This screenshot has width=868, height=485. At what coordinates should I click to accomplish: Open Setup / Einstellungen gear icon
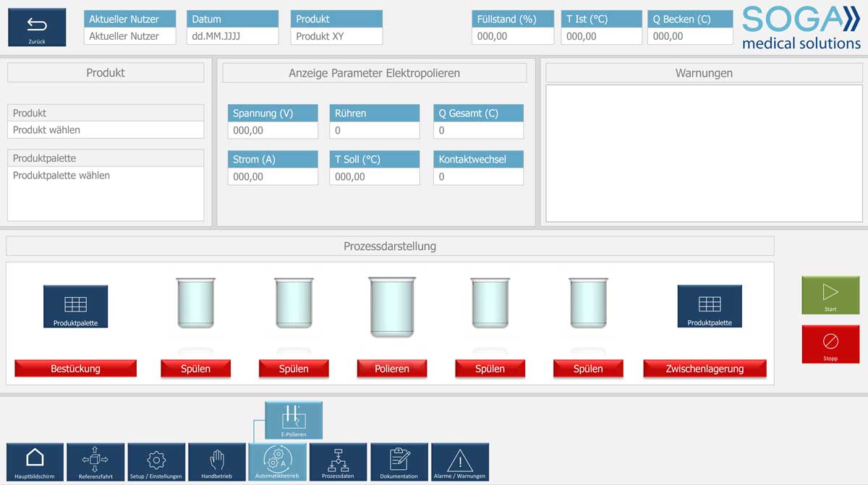click(156, 461)
